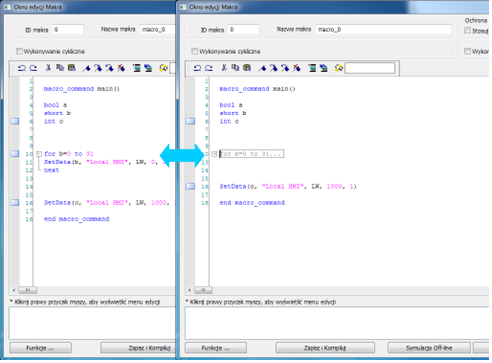Click expand outlining icon in right window

pyautogui.click(x=324, y=68)
